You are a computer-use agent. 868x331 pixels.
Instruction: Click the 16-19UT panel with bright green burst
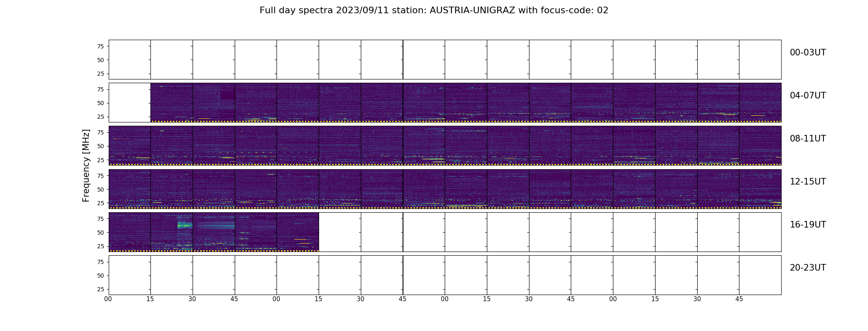click(x=172, y=232)
